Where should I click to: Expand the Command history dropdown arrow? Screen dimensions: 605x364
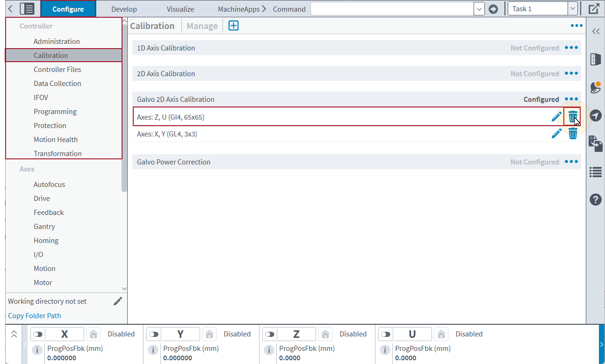coord(479,9)
